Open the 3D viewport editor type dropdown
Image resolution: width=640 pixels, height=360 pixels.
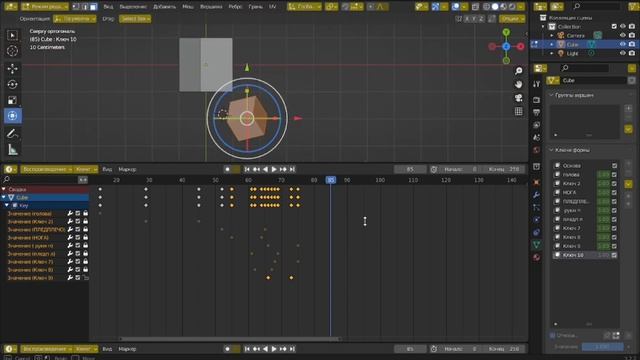tap(10, 7)
